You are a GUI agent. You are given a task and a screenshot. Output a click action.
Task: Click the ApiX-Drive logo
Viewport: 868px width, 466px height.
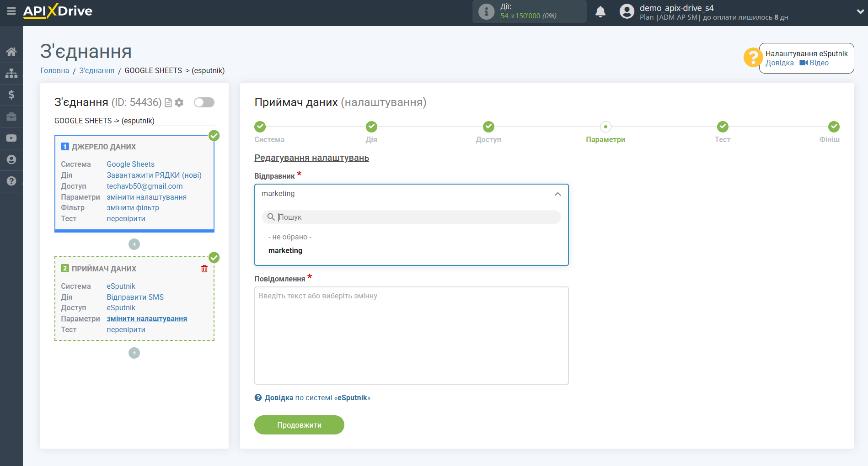(x=58, y=11)
